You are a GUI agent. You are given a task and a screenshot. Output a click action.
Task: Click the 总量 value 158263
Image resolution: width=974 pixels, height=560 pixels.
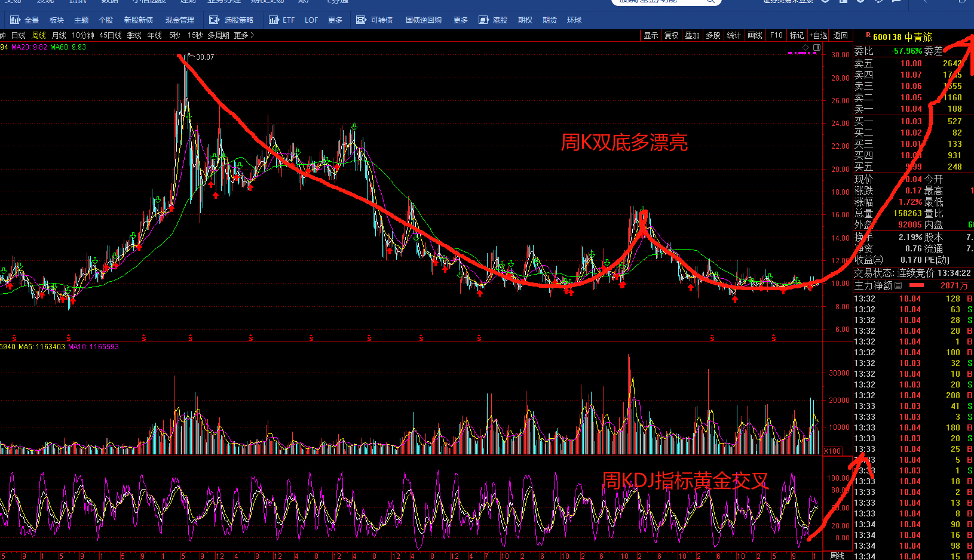pos(908,213)
